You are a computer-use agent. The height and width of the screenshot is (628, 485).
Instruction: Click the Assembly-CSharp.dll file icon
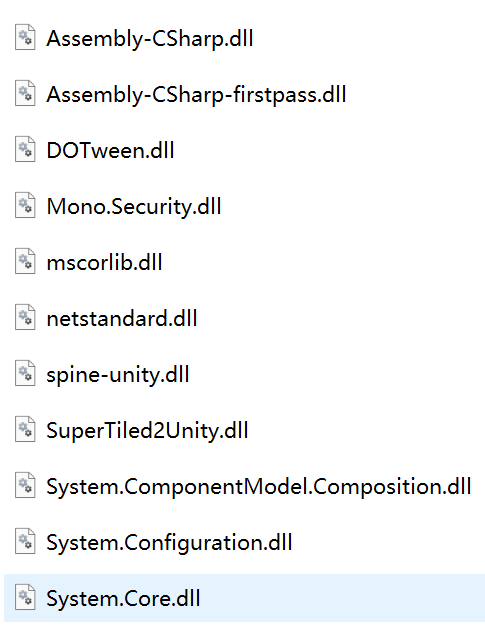[25, 38]
